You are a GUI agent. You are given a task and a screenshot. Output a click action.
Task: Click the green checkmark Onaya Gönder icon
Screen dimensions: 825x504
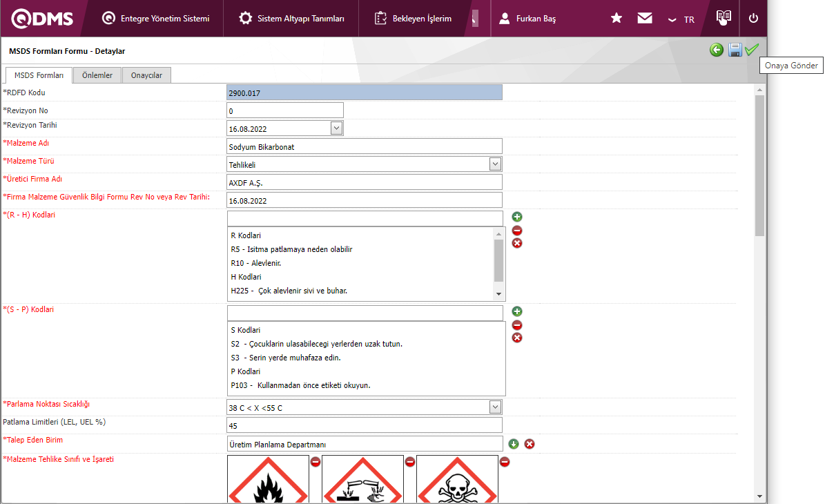752,50
